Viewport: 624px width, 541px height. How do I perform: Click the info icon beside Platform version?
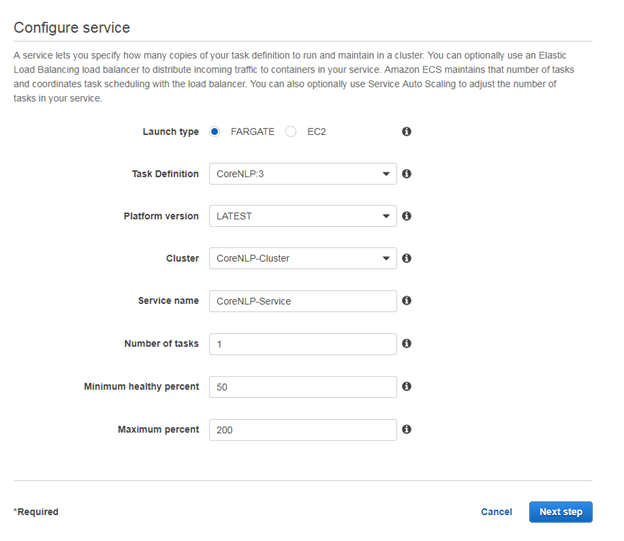[x=406, y=216]
